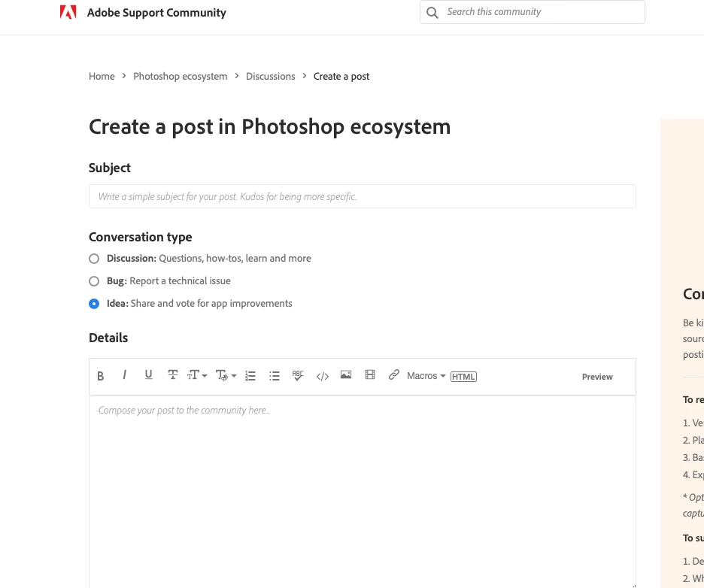The height and width of the screenshot is (588, 704).
Task: Toggle underline formatting in editor
Action: coord(149,374)
